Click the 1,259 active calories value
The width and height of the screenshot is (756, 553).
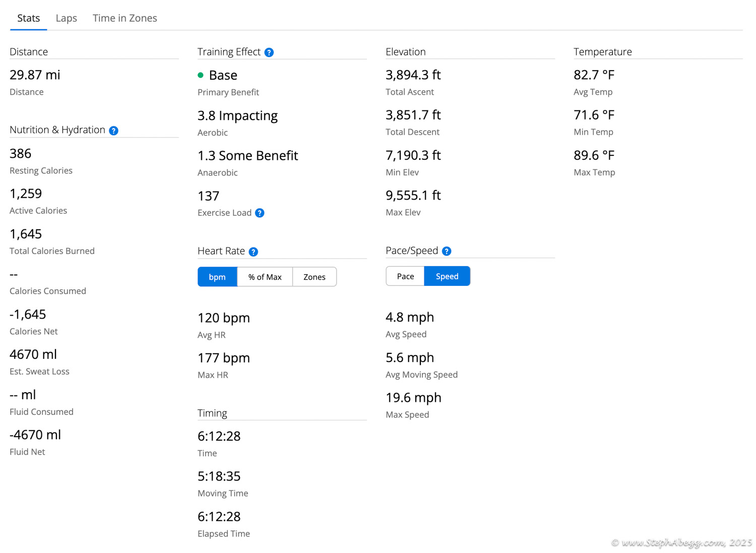(x=26, y=194)
